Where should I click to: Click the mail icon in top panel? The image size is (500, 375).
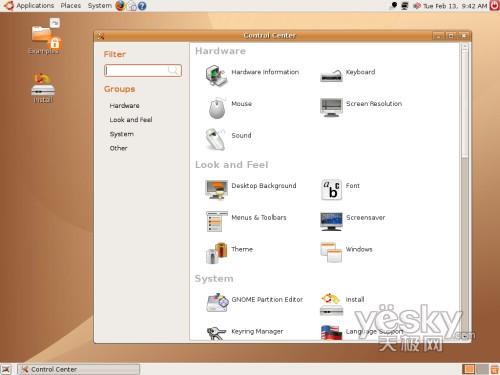[x=132, y=6]
